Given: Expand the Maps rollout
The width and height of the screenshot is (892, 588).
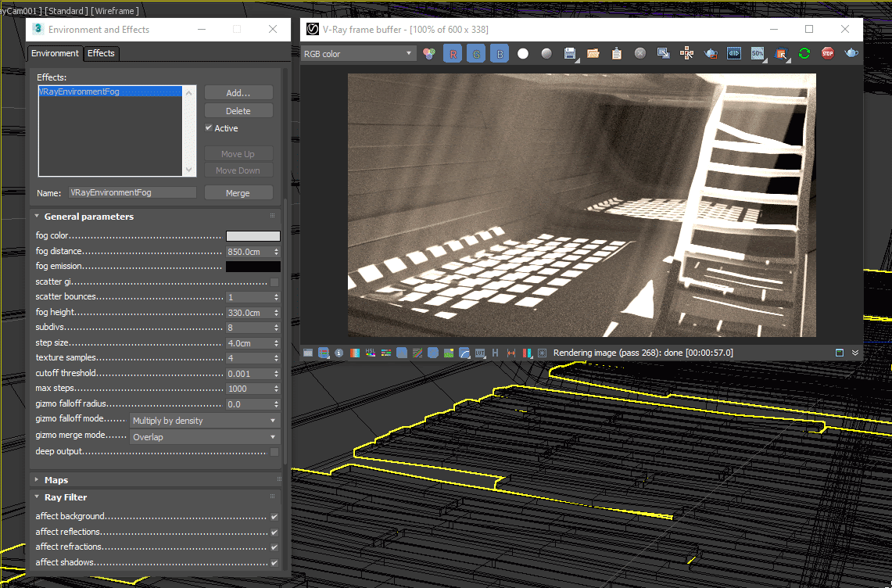Looking at the screenshot, I should pyautogui.click(x=56, y=480).
